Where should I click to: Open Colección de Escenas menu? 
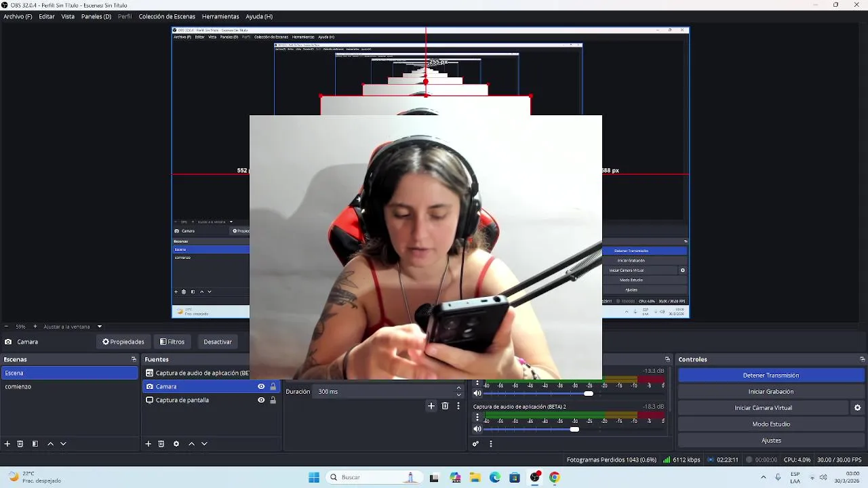point(167,16)
